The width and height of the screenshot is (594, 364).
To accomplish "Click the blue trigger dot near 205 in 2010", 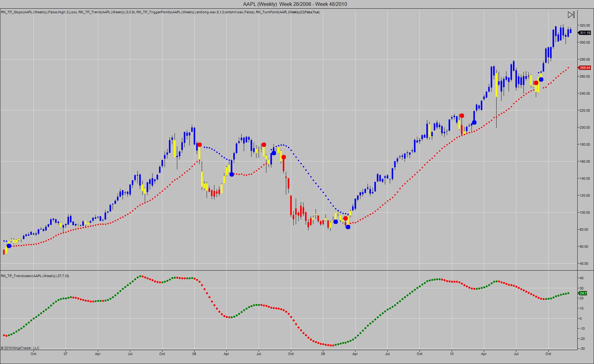I will click(474, 122).
